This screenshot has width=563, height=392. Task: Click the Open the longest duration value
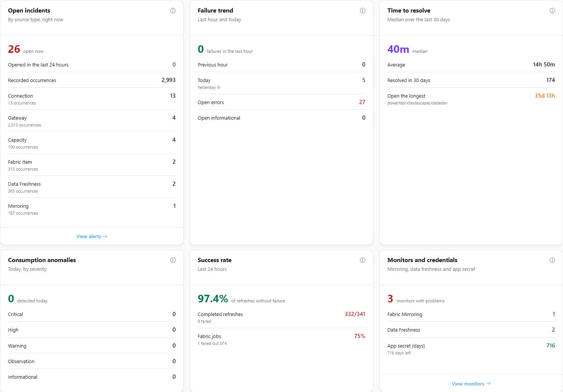tap(545, 96)
